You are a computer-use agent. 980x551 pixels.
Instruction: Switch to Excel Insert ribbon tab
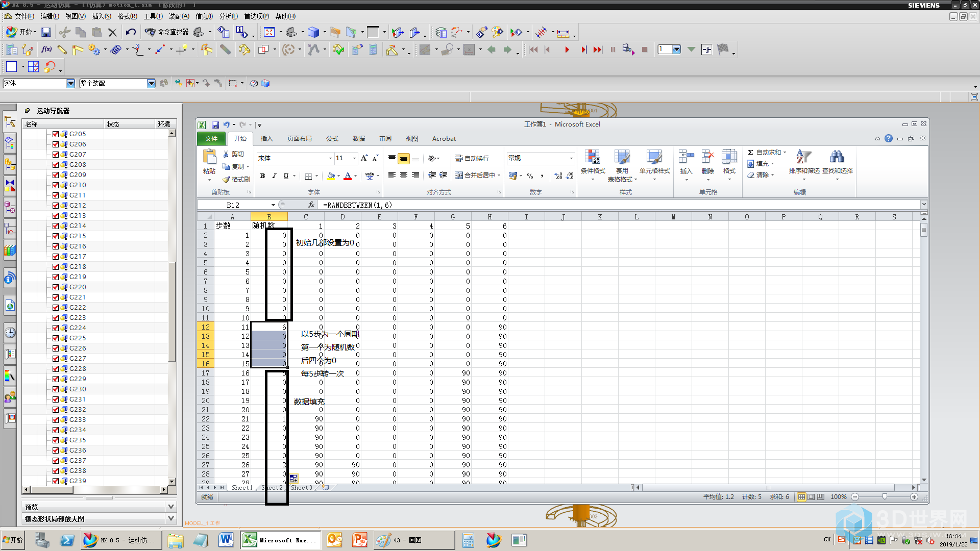[266, 138]
